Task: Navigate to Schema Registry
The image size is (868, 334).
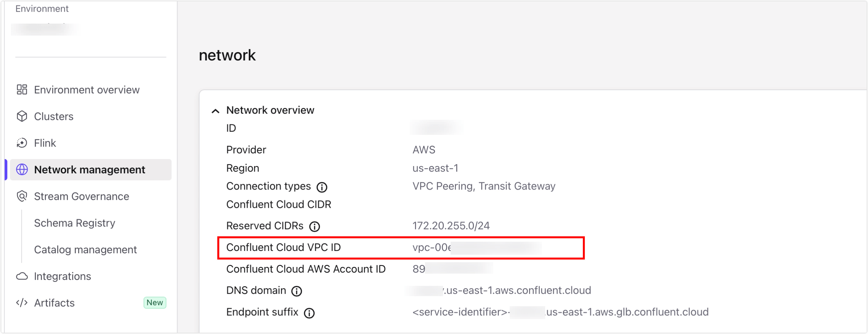Action: (x=74, y=222)
